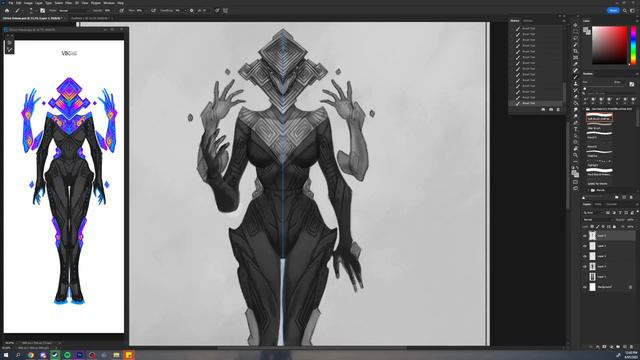
Task: Show the hidden layer above Background
Action: [x=585, y=277]
